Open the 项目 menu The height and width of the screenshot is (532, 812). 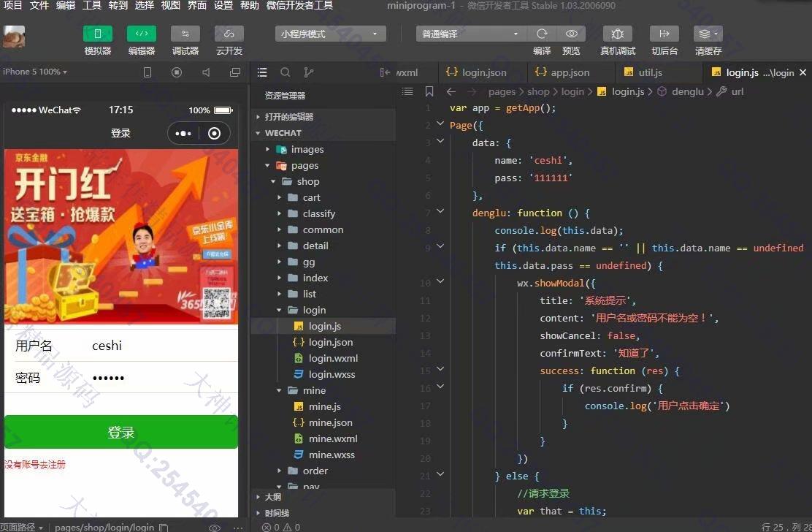tap(13, 5)
